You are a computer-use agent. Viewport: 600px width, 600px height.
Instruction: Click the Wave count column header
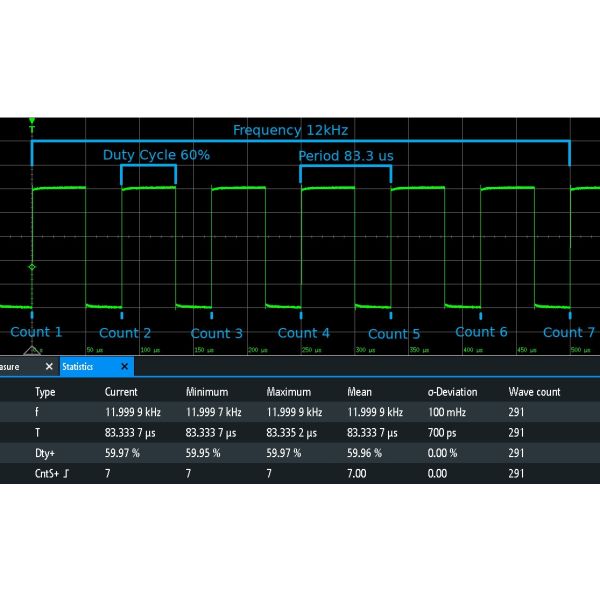(534, 392)
